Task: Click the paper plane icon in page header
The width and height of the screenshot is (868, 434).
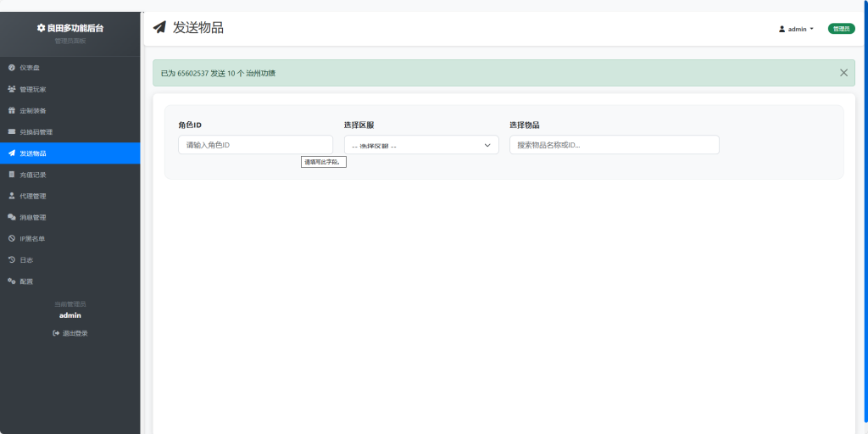Action: click(160, 28)
